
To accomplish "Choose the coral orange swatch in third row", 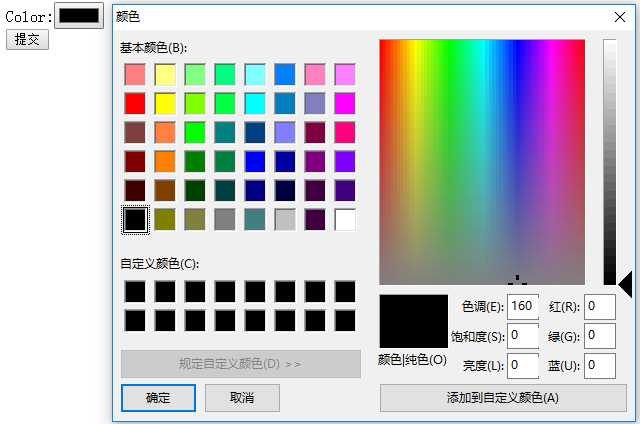I will pyautogui.click(x=165, y=133).
